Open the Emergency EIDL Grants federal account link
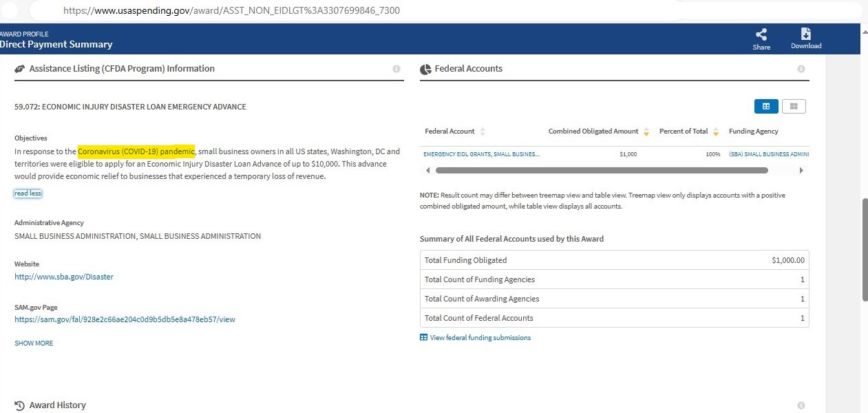Image resolution: width=868 pixels, height=413 pixels. click(x=482, y=154)
